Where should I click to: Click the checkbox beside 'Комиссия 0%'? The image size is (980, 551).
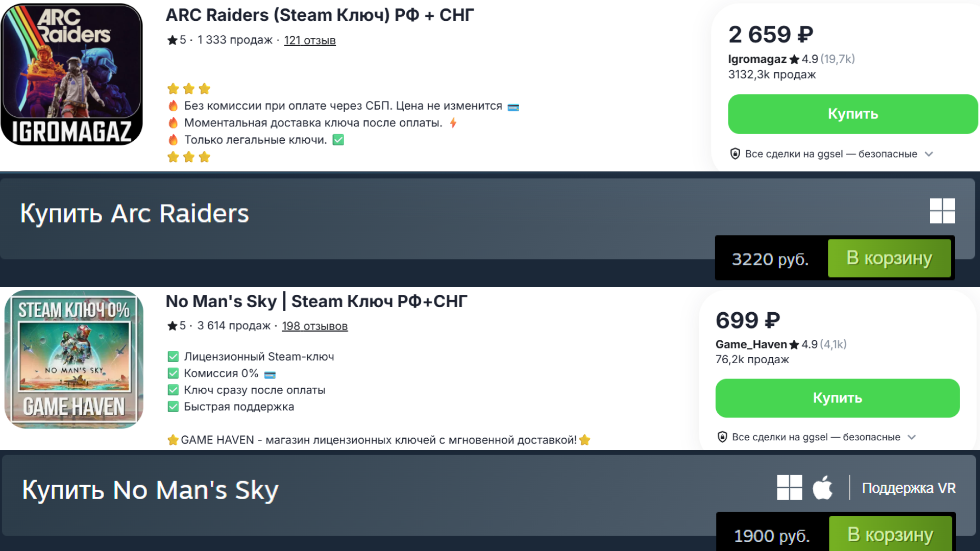(x=173, y=373)
